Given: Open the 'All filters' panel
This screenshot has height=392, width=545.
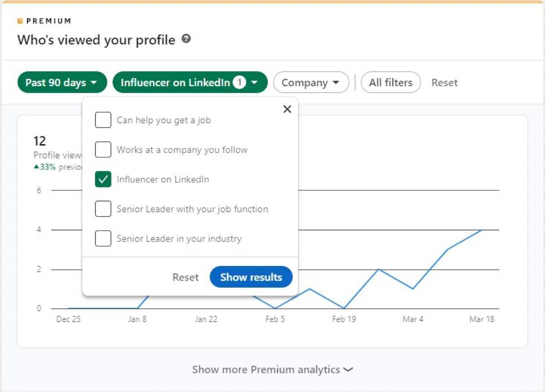Looking at the screenshot, I should (x=391, y=83).
